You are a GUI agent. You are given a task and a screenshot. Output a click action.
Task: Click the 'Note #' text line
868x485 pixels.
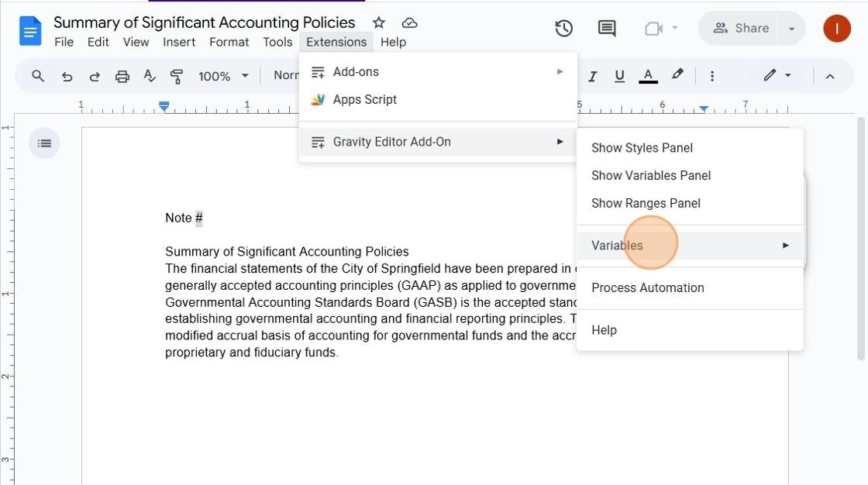pos(184,218)
